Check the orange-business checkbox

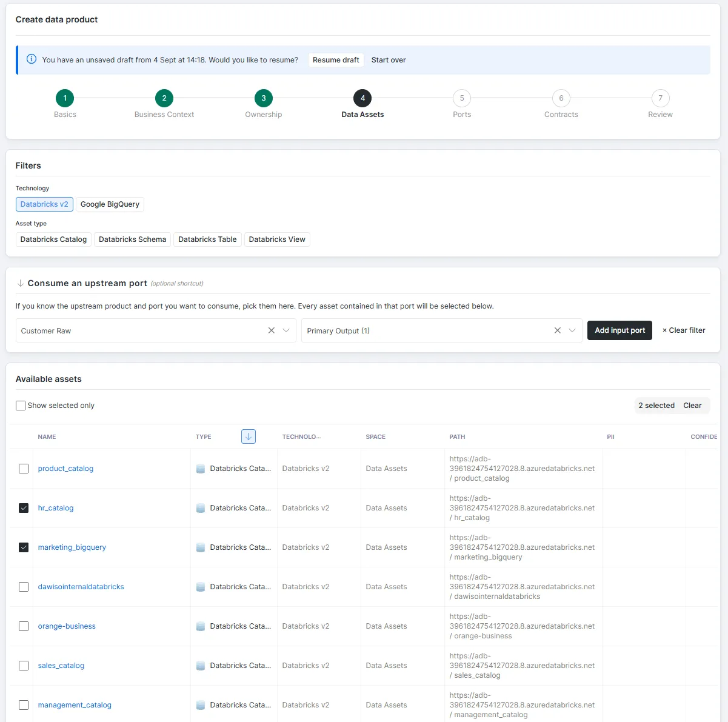[24, 626]
